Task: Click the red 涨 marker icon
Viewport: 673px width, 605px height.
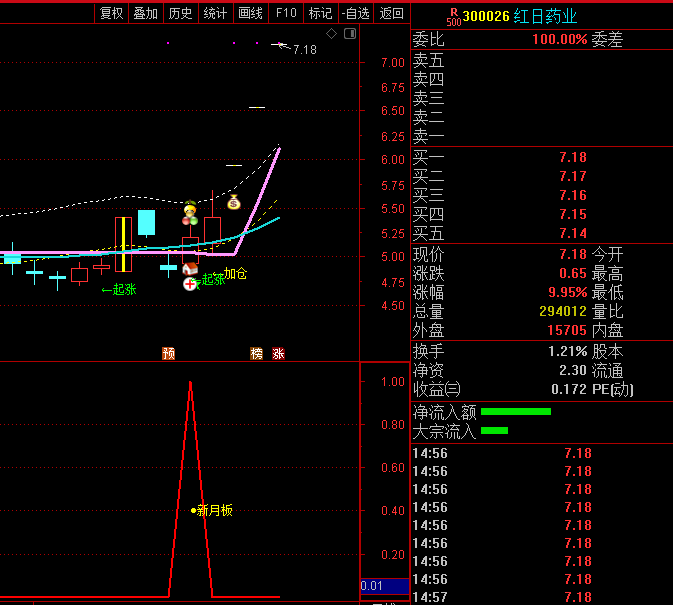Action: 278,353
